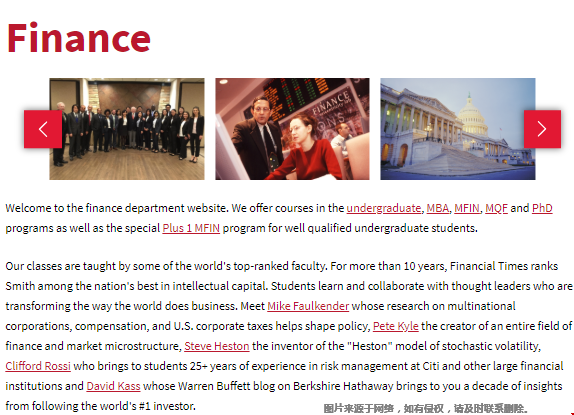
Task: Open the MFIN link
Action: coord(467,208)
